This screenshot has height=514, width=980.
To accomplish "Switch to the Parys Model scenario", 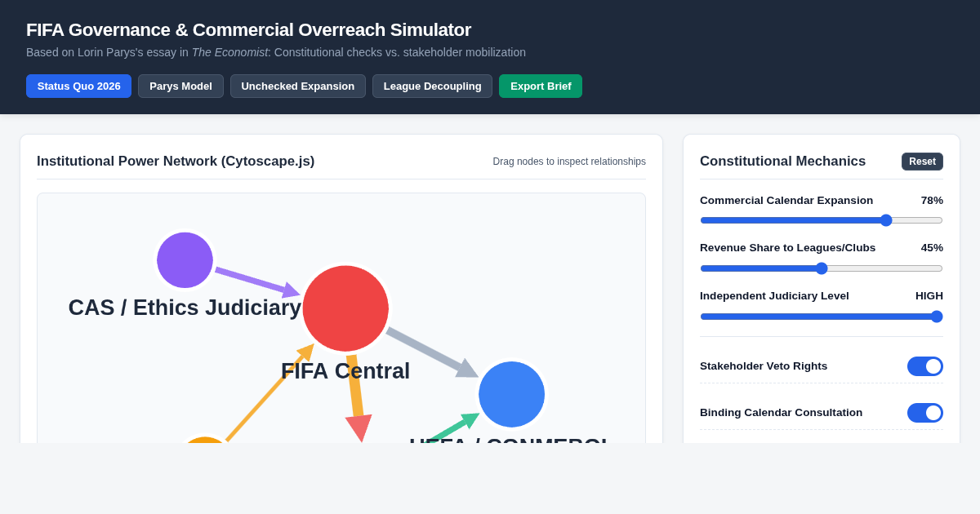I will pyautogui.click(x=180, y=86).
